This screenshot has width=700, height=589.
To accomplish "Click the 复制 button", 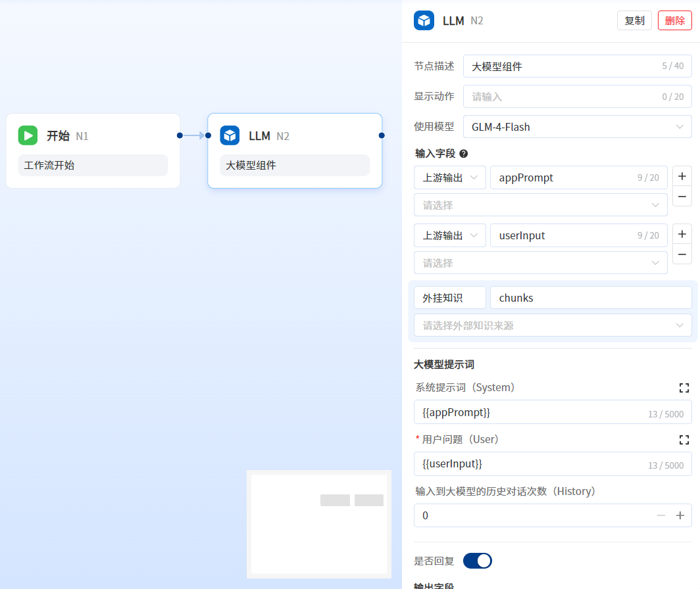I will 634,20.
